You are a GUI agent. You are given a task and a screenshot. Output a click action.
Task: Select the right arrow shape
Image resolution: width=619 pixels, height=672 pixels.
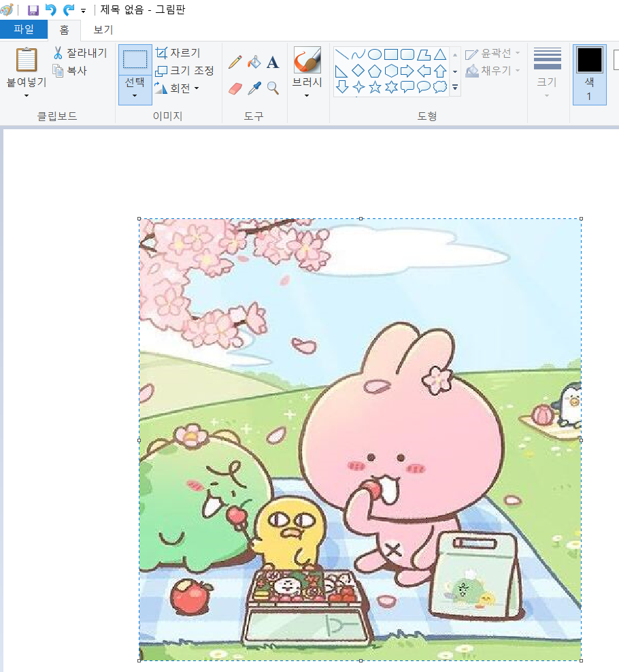pyautogui.click(x=407, y=71)
